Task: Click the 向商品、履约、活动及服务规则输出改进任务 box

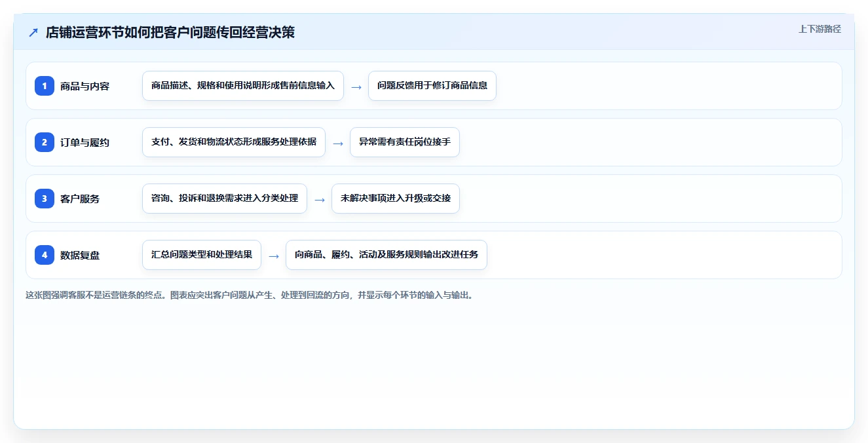Action: point(387,255)
